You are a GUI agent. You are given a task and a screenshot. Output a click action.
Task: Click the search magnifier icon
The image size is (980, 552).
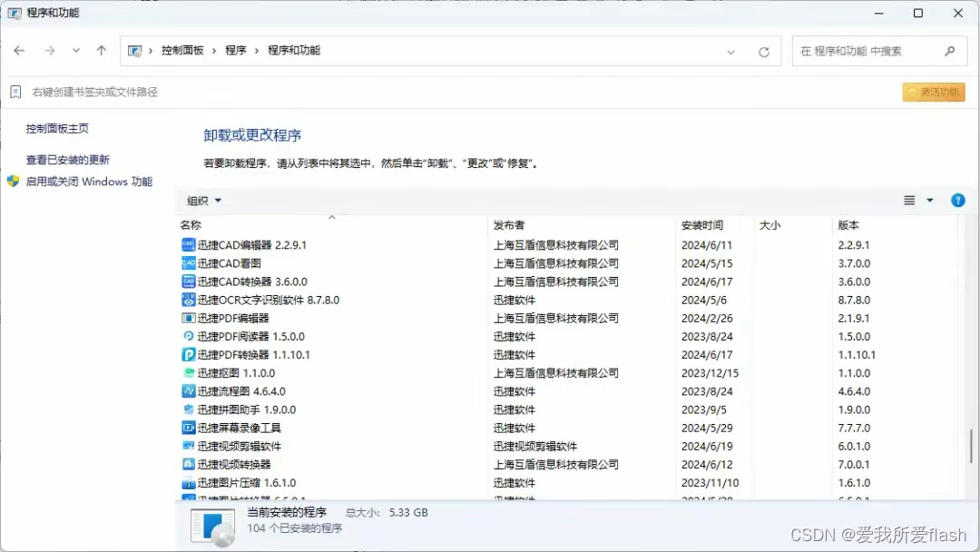[x=950, y=51]
